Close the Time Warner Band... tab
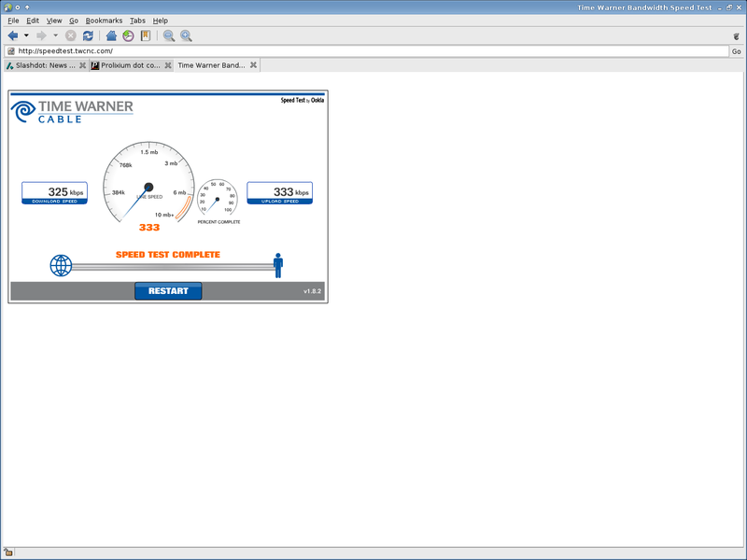The height and width of the screenshot is (560, 747). tap(253, 65)
